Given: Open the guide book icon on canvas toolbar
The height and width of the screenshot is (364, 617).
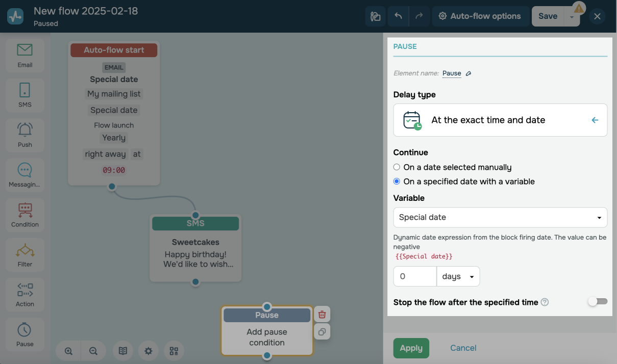Looking at the screenshot, I should click(123, 351).
